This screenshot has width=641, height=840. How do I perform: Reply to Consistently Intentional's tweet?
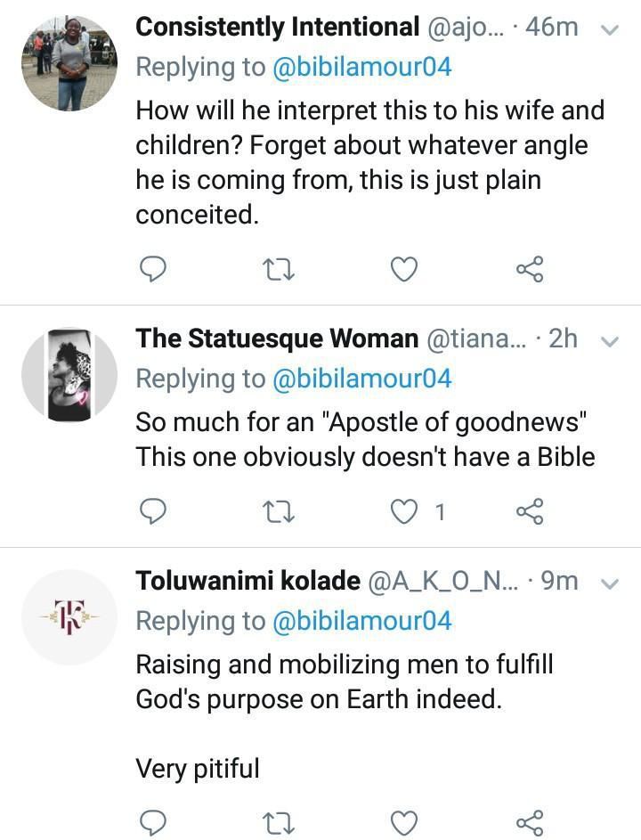pos(155,268)
